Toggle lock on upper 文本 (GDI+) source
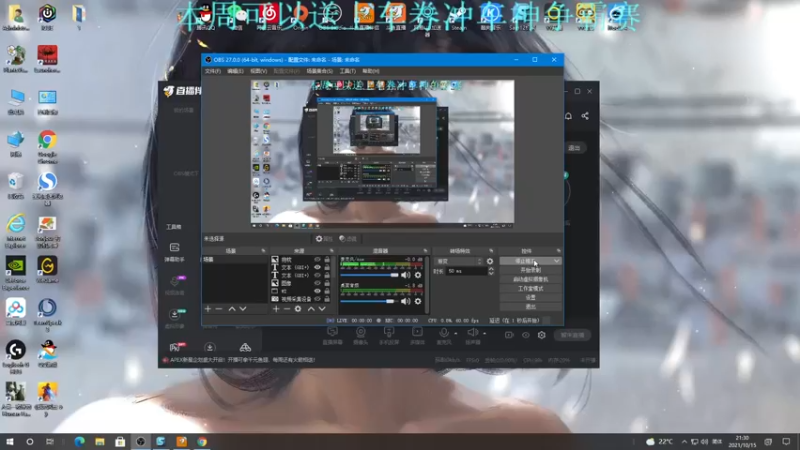The height and width of the screenshot is (450, 800). 327,267
